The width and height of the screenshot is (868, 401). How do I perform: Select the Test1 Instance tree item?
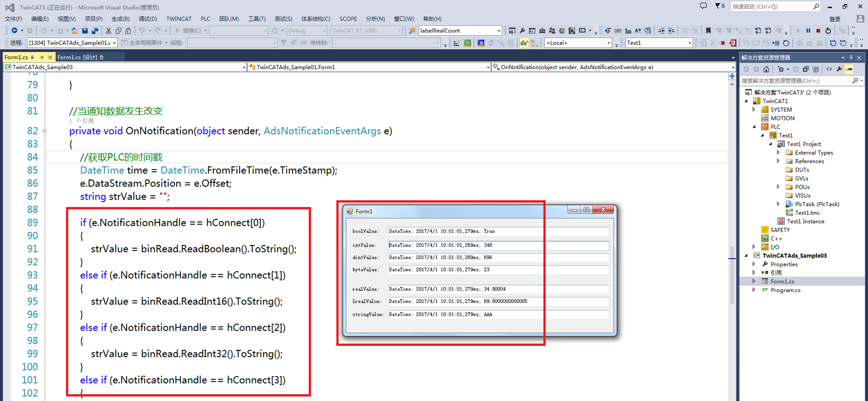click(x=805, y=222)
